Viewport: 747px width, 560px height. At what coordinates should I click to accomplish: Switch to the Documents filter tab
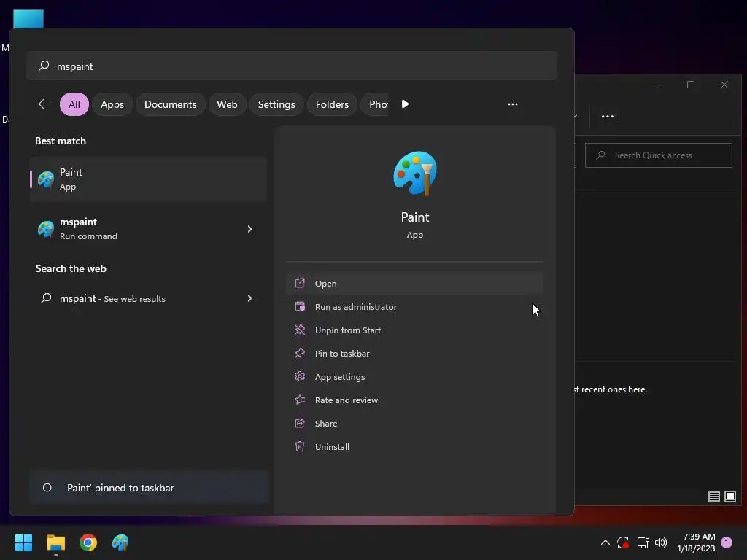[171, 104]
